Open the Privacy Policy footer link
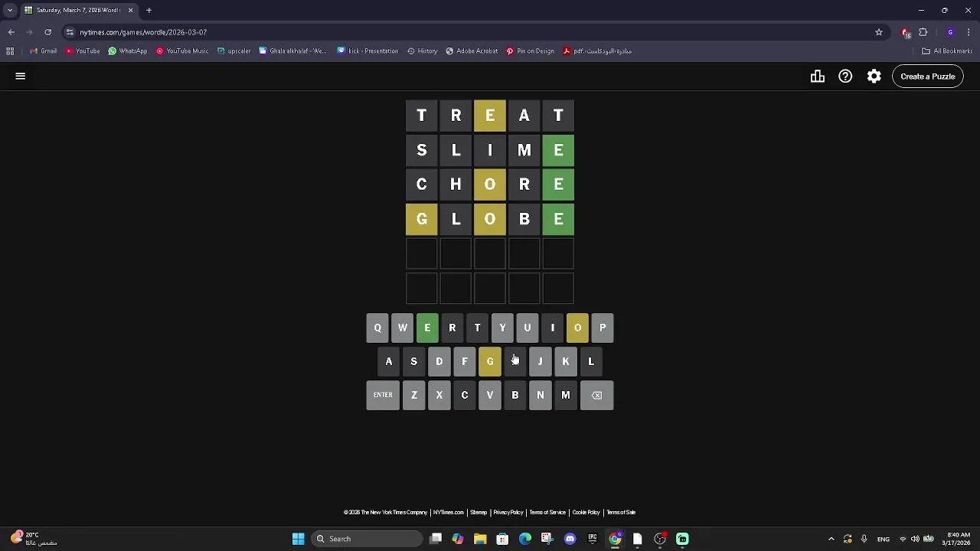This screenshot has width=980, height=551. coord(508,513)
